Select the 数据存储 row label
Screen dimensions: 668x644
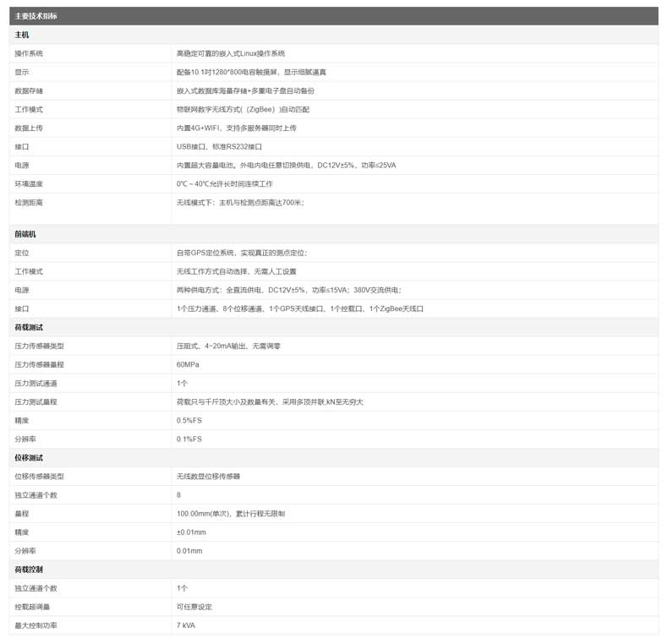point(29,90)
